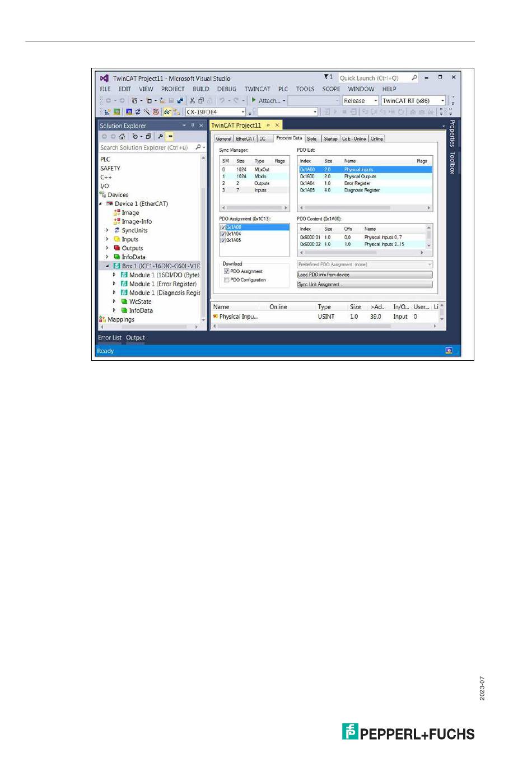Expand the SyncUnits tree node
The image size is (532, 762).
click(108, 230)
